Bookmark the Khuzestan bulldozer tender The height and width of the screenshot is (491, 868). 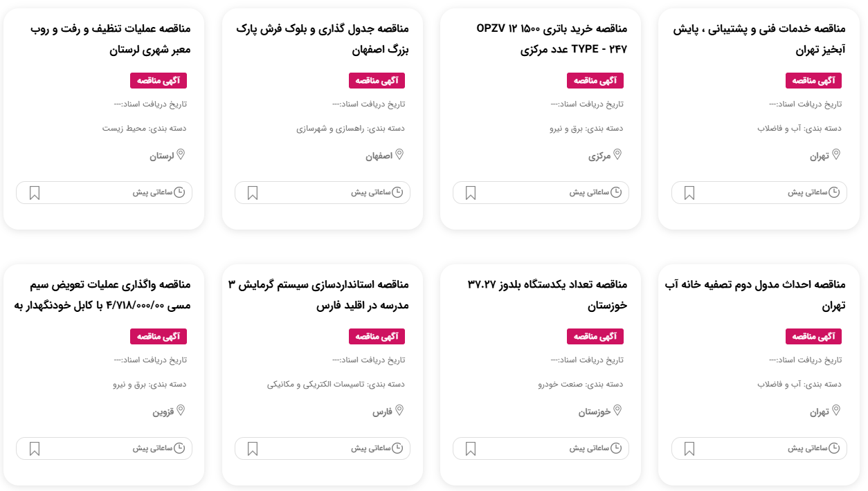[x=471, y=449]
